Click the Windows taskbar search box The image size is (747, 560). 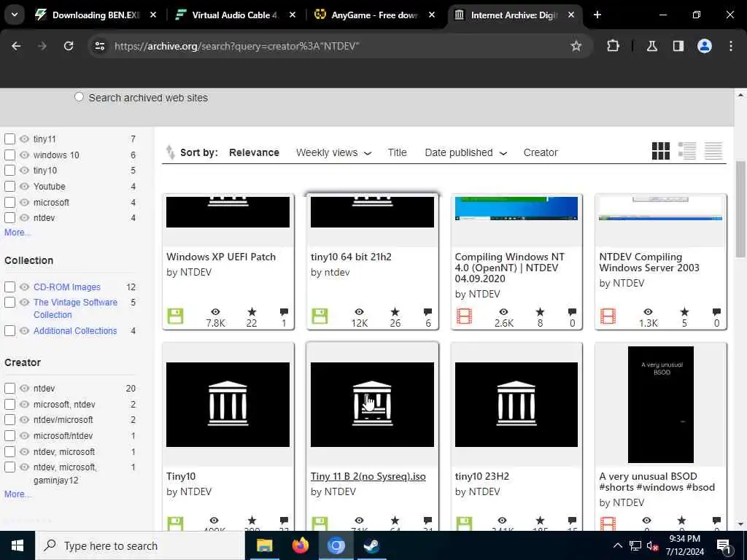pyautogui.click(x=140, y=545)
